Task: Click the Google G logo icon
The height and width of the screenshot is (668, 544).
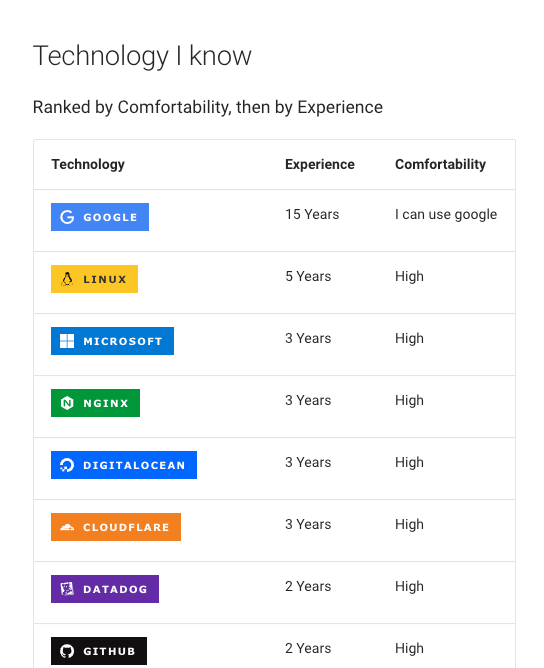Action: click(67, 217)
